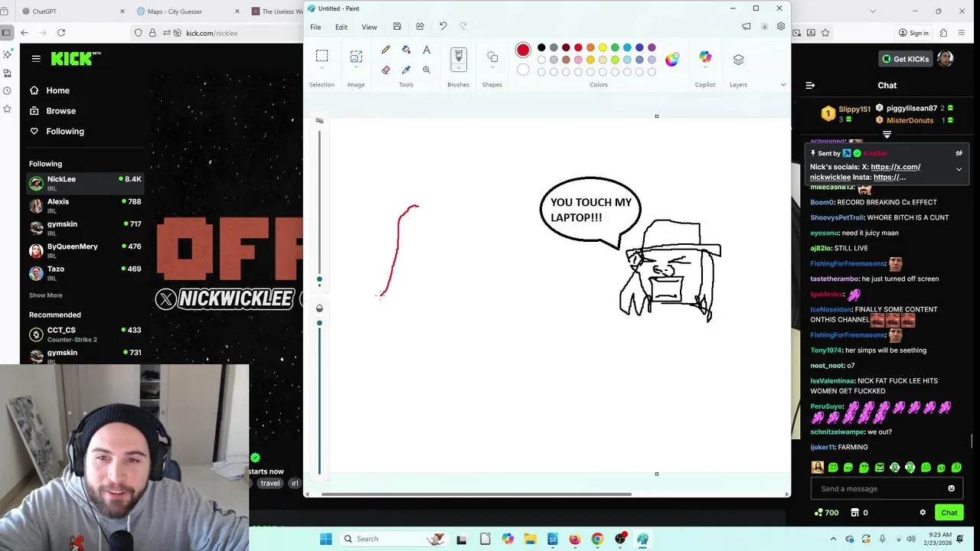Pick the black color swatch
Image resolution: width=980 pixels, height=551 pixels.
coord(541,47)
